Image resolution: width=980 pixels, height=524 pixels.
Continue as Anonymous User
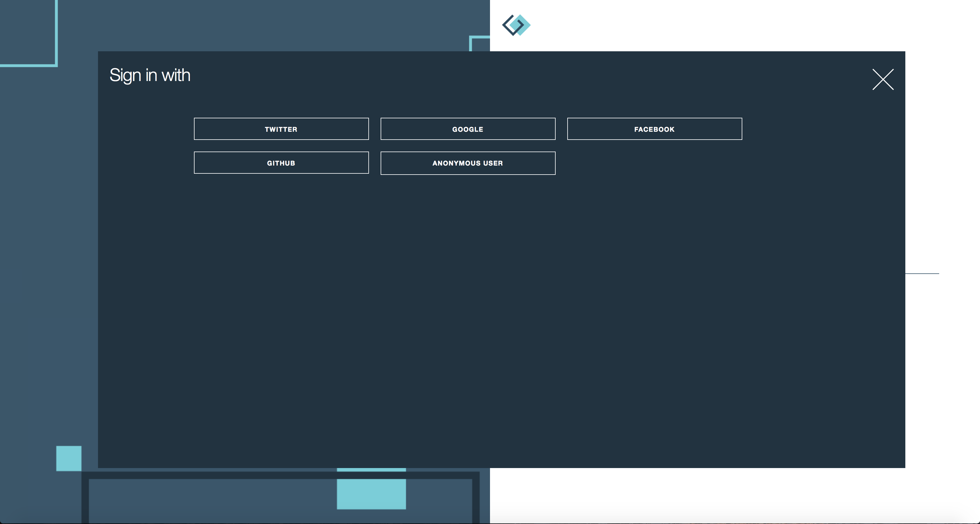point(468,163)
